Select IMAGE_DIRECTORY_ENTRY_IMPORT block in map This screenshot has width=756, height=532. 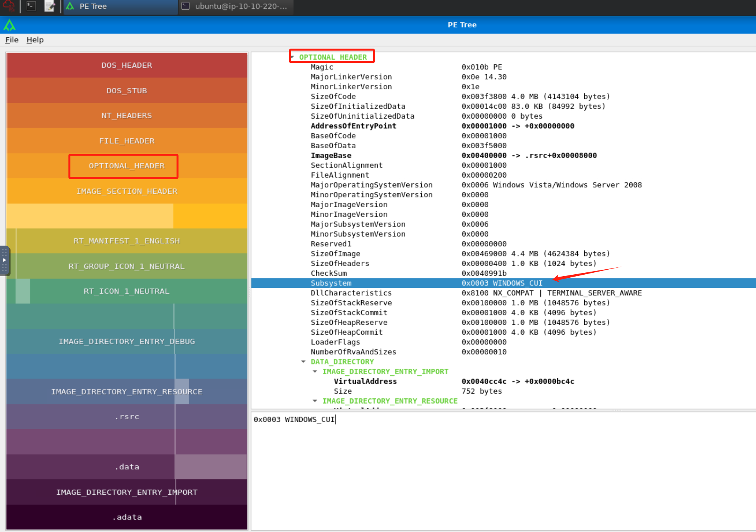pos(127,492)
